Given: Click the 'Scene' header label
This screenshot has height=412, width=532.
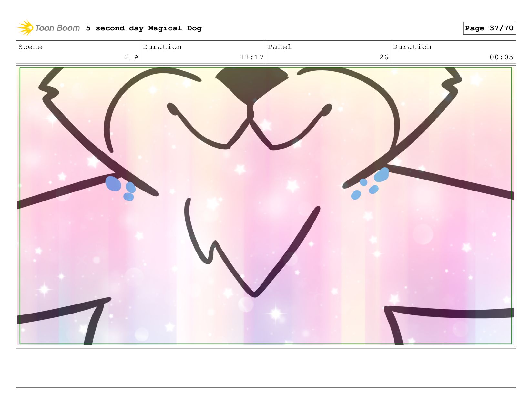Looking at the screenshot, I should pyautogui.click(x=30, y=47).
